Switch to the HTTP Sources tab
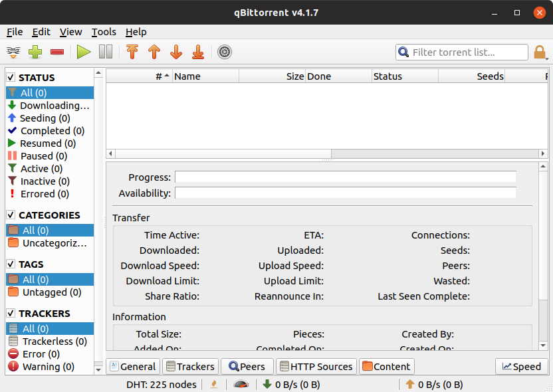Screen dimensions: 553x392 (x=316, y=367)
